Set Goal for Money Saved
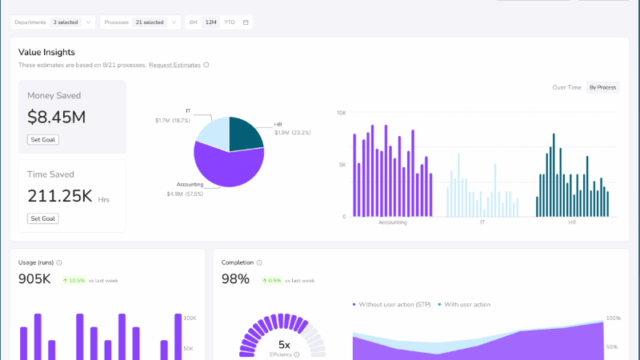Image resolution: width=640 pixels, height=360 pixels. (x=43, y=140)
